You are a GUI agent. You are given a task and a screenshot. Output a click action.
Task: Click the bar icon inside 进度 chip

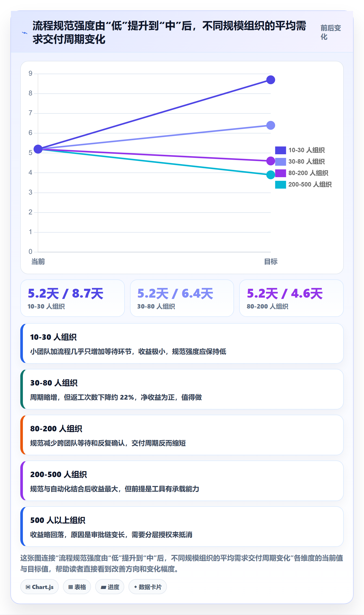[103, 587]
